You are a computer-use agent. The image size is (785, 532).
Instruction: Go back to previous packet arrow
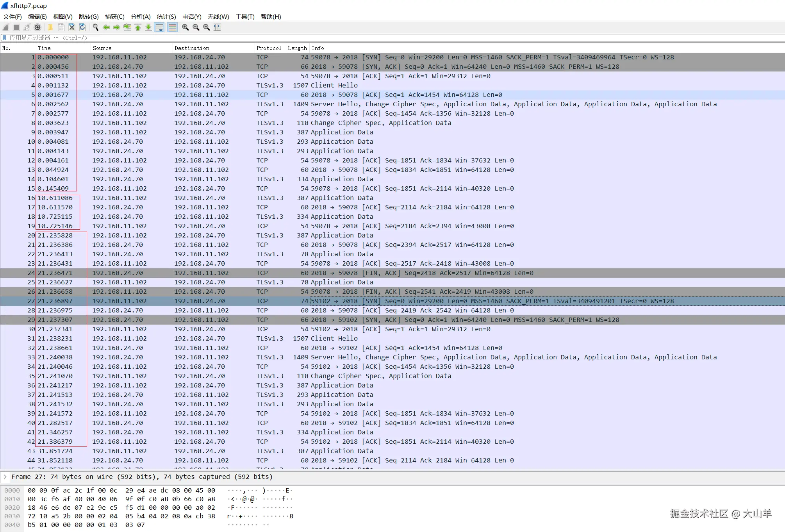tap(106, 27)
